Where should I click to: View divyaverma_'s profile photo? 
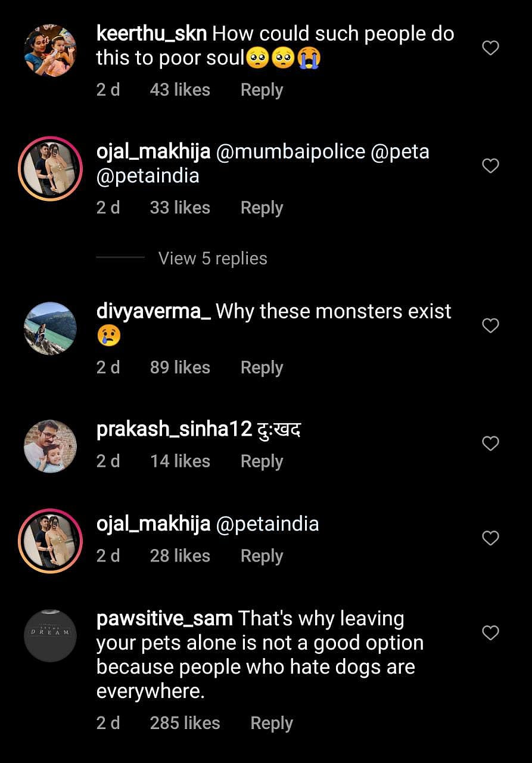(x=50, y=328)
